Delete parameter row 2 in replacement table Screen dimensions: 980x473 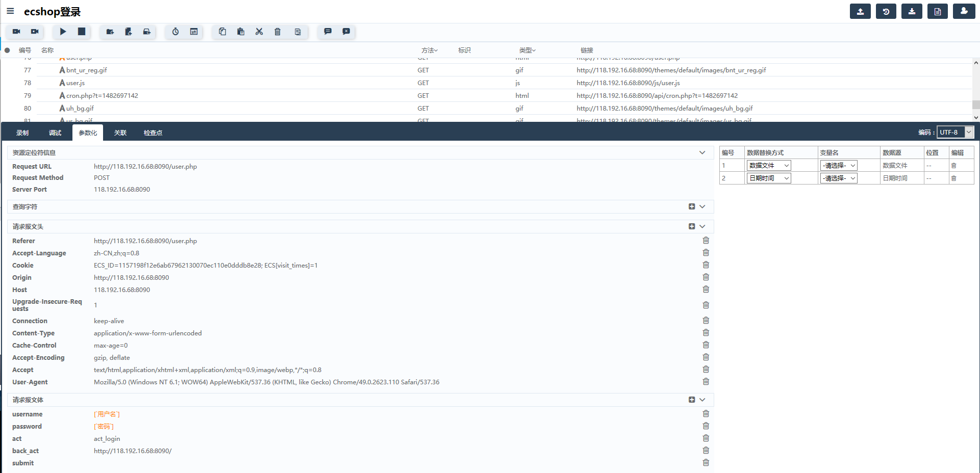[x=953, y=178]
